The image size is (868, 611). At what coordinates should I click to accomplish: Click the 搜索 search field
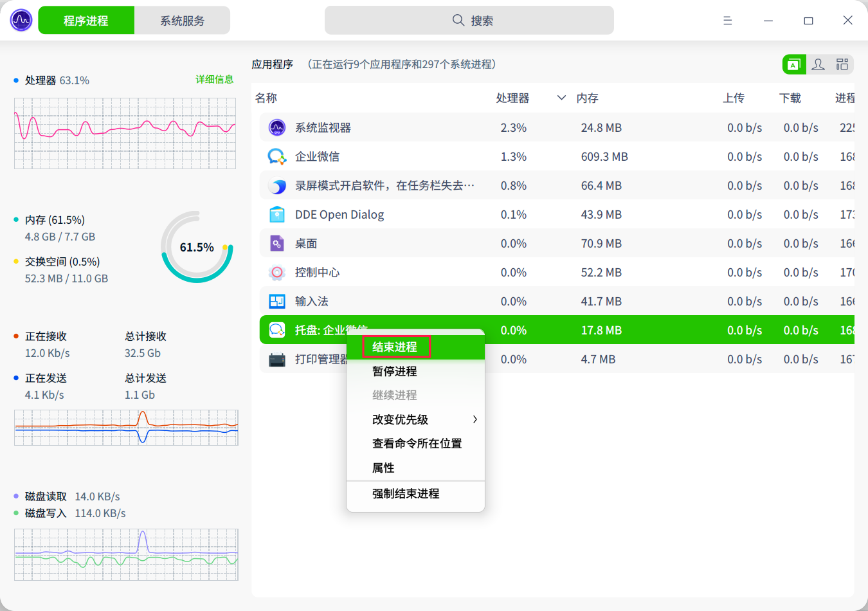pyautogui.click(x=469, y=21)
